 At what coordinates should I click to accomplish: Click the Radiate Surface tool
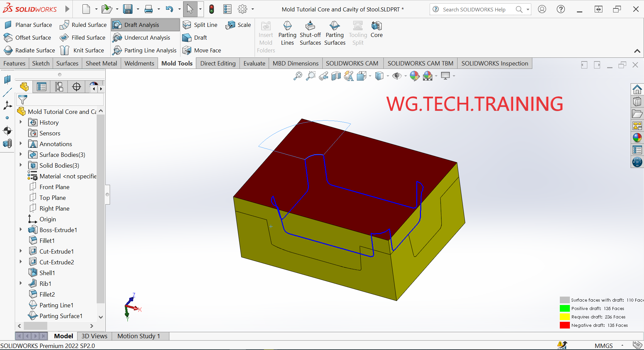pos(30,50)
